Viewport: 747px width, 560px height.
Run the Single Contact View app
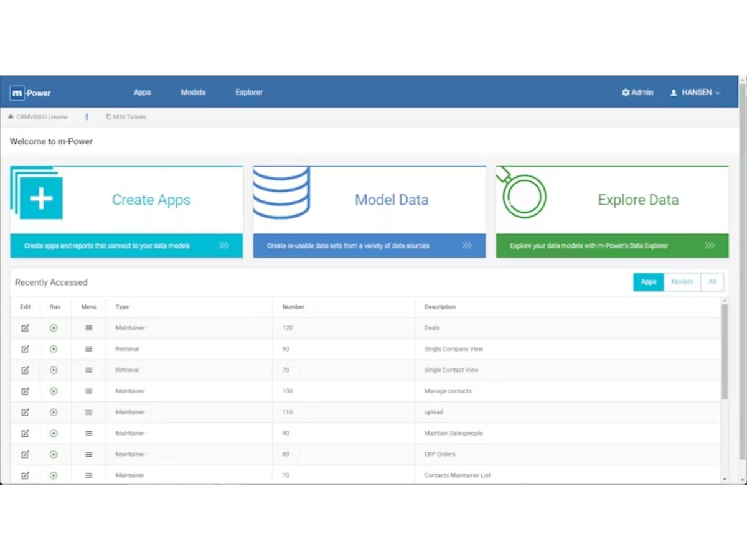pos(54,370)
